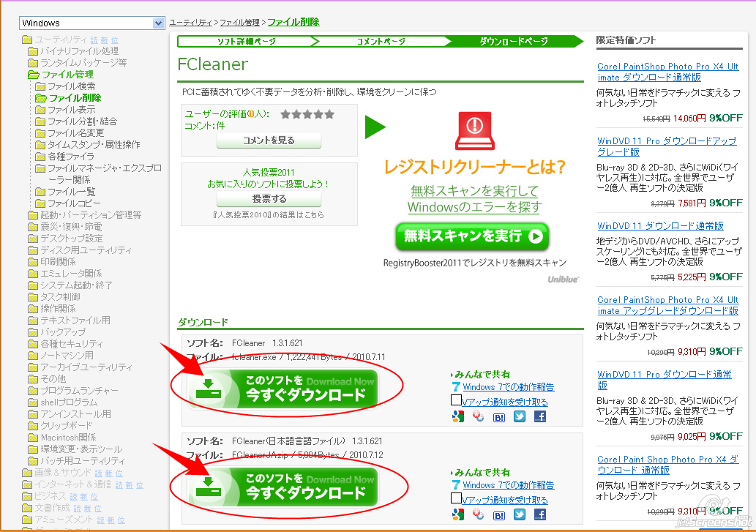
Task: Open Corel PaintShop Ultimate アップグレードダウンロード版 link
Action: pos(667,305)
